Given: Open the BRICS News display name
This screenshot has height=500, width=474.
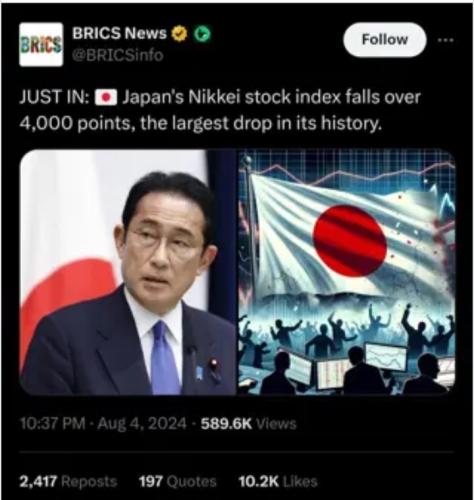Looking at the screenshot, I should pos(119,33).
